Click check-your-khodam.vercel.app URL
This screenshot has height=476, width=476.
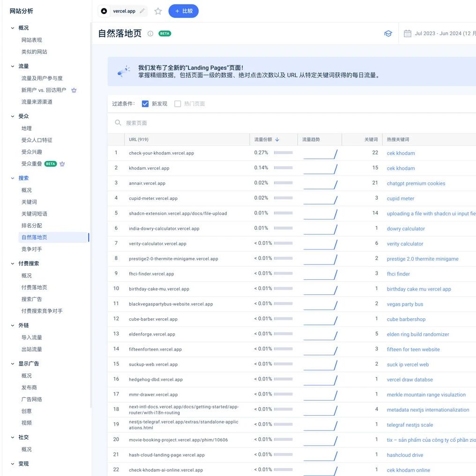point(162,154)
